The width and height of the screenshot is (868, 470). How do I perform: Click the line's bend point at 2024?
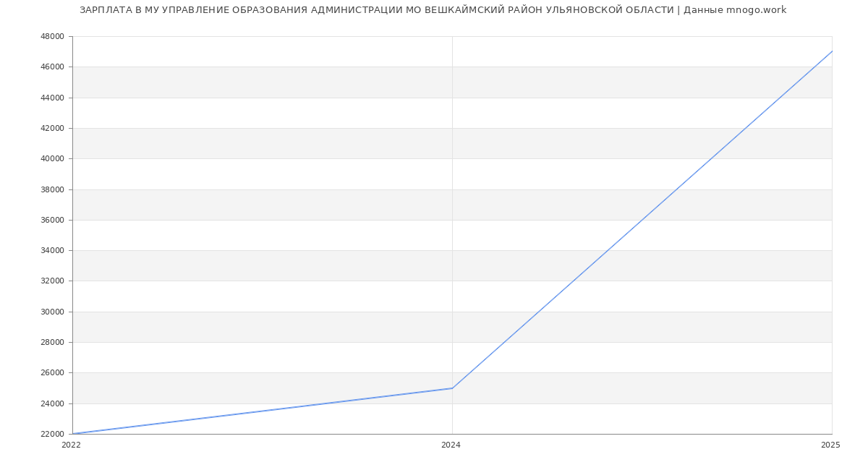(x=452, y=388)
